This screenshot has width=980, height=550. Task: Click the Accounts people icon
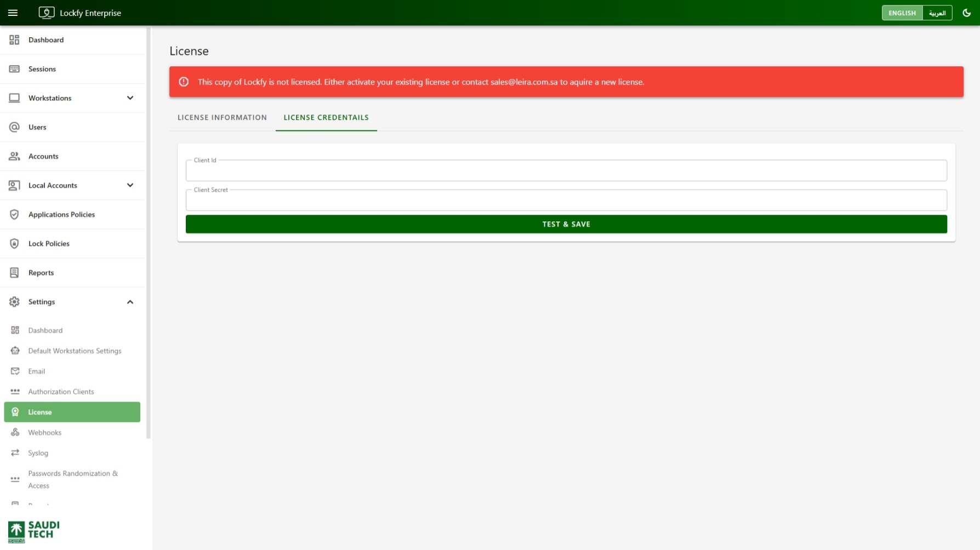click(14, 156)
